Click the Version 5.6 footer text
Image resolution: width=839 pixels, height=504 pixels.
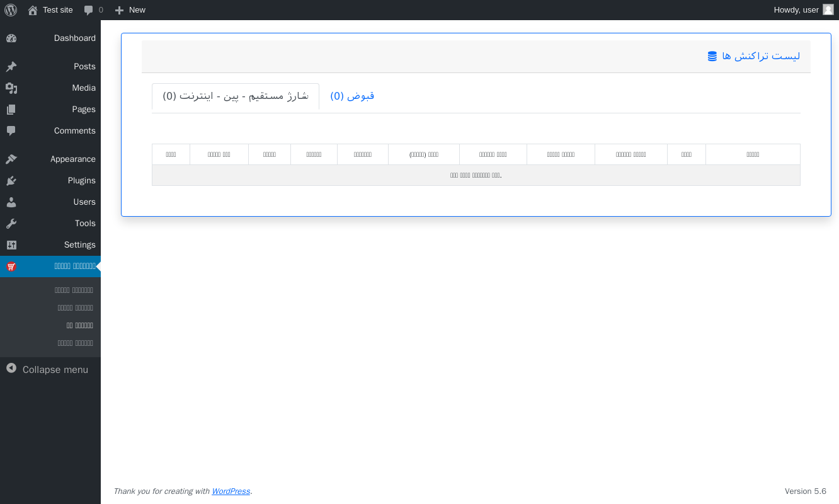click(806, 491)
